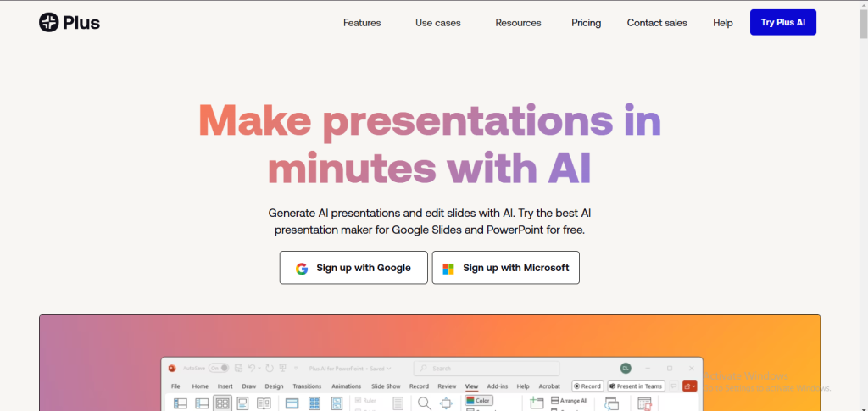Click the Microsoft logo icon on sign-up button
This screenshot has height=411, width=868.
[x=448, y=268]
